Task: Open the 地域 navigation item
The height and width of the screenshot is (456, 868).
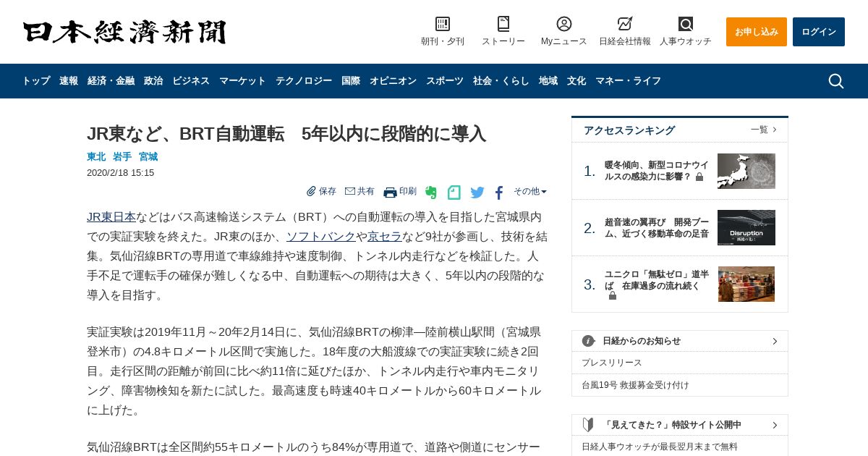Action: [548, 81]
